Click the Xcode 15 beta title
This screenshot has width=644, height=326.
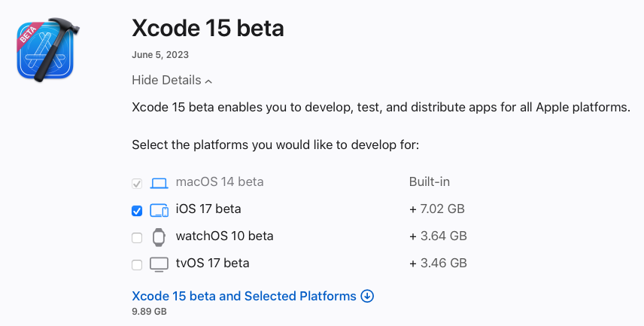pyautogui.click(x=208, y=29)
